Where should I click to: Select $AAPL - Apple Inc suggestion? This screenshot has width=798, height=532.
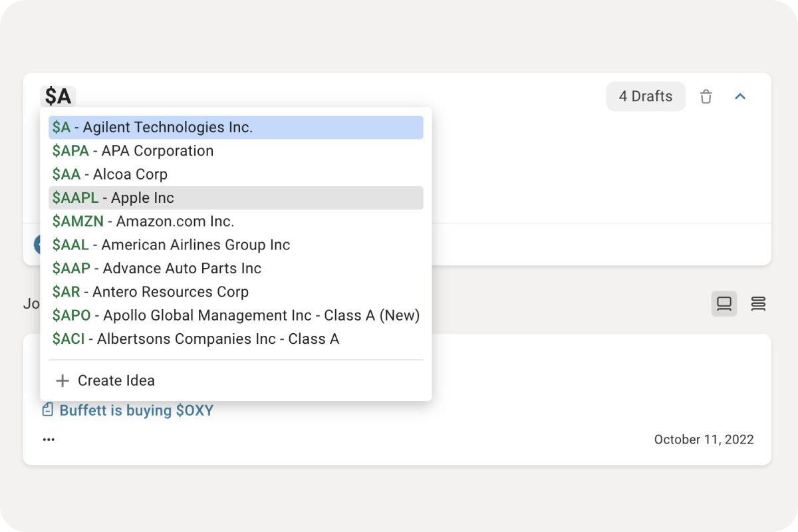236,198
